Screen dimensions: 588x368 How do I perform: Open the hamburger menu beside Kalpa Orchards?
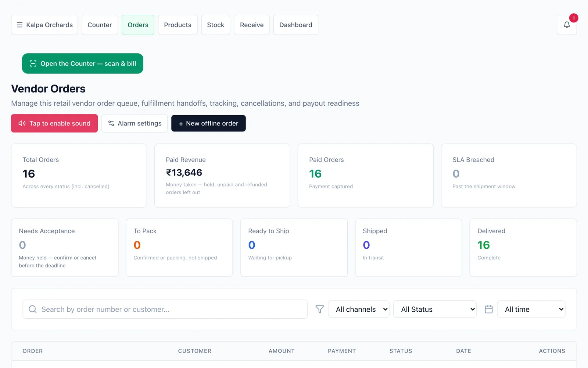20,25
